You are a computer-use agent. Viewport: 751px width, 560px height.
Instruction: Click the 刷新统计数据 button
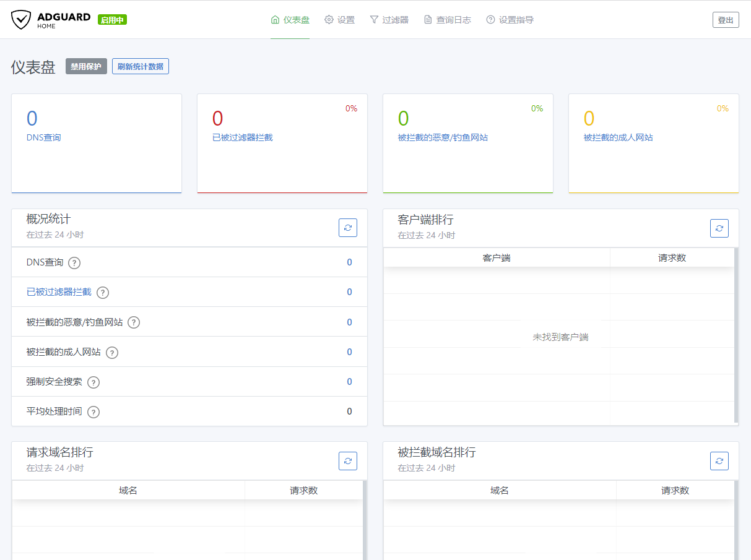click(141, 66)
